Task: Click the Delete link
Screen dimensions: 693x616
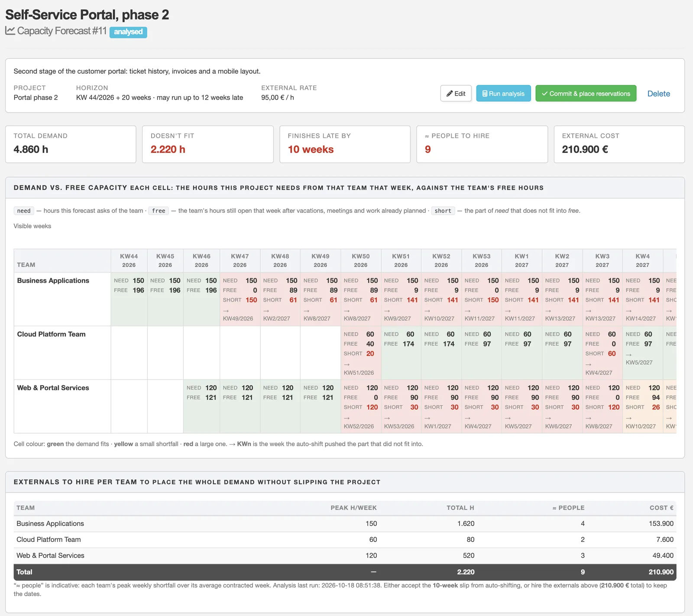Action: tap(658, 94)
